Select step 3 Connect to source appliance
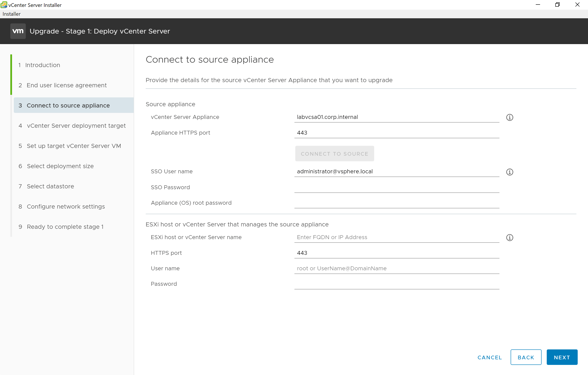 click(x=73, y=105)
